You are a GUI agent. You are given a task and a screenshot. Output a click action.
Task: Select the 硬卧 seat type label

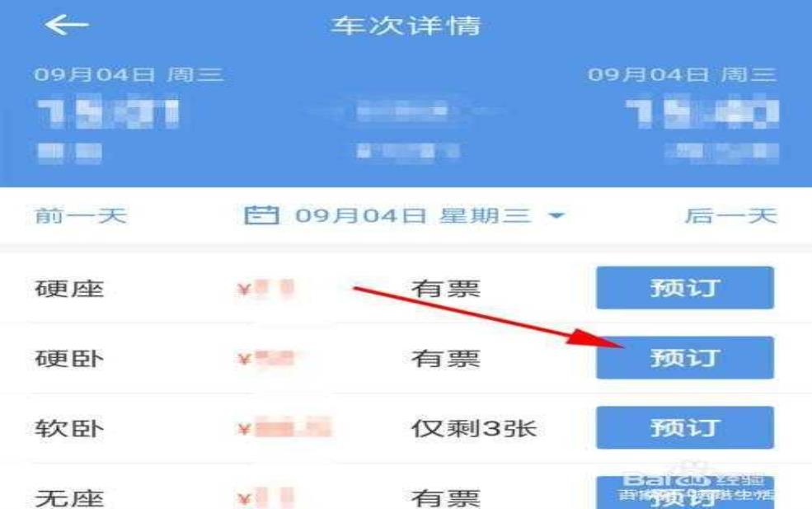coord(69,359)
